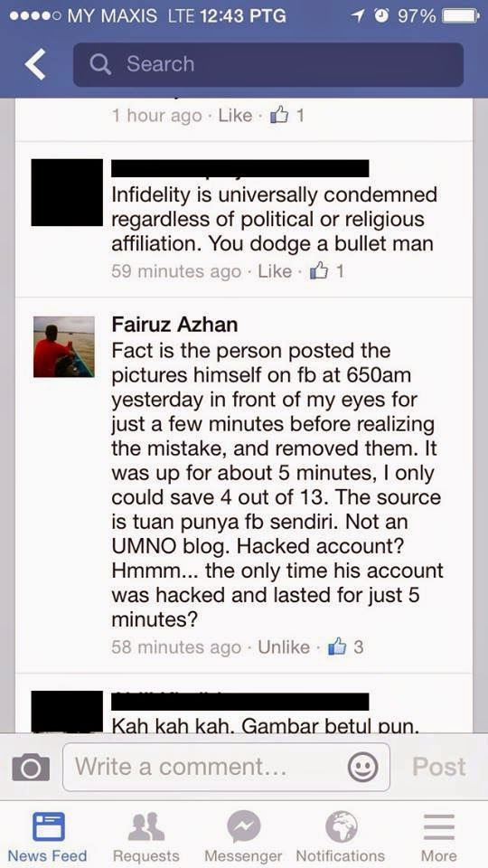Open the Messenger tab icon

click(x=243, y=827)
